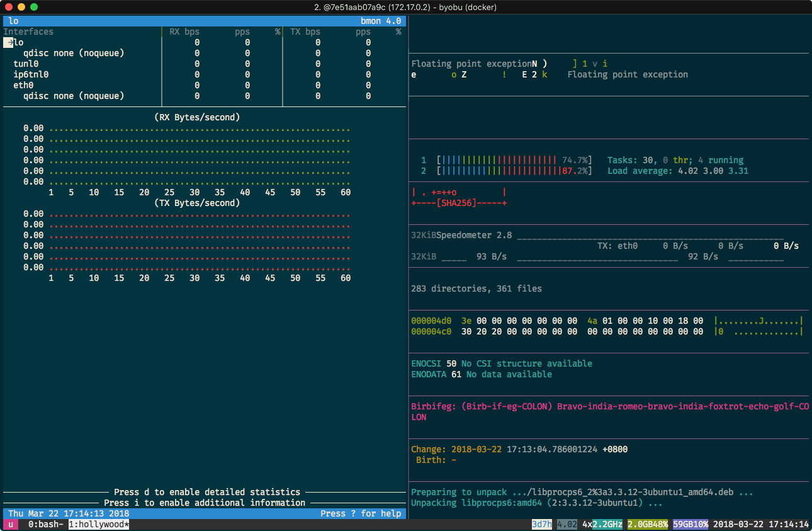This screenshot has height=531, width=812.
Task: Click the 2.2GHz CPU frequency badge
Action: 607,524
